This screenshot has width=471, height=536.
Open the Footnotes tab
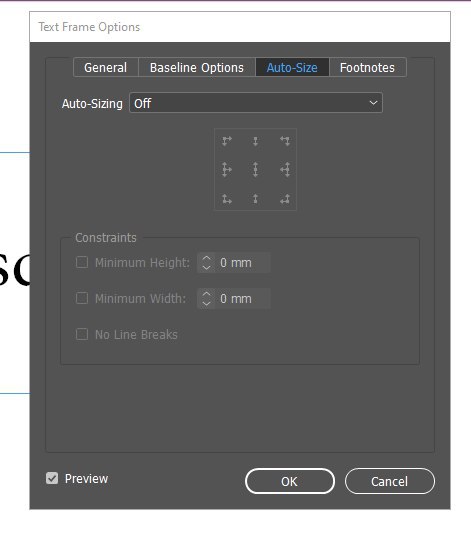tap(367, 67)
